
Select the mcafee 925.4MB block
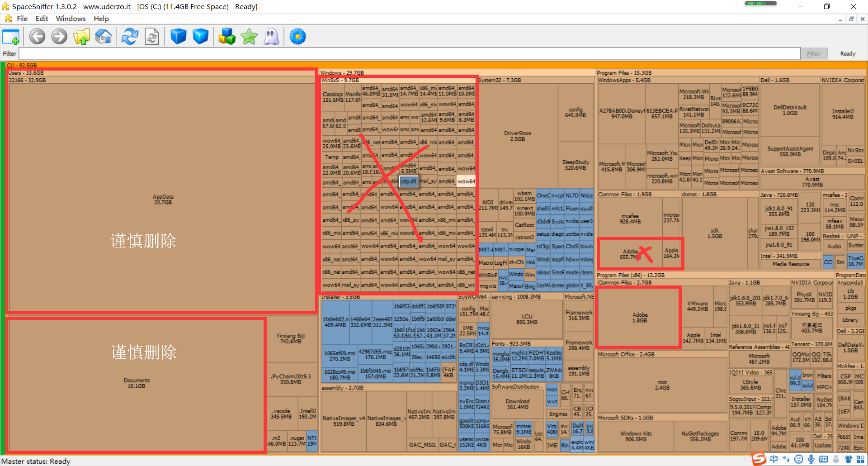(630, 219)
